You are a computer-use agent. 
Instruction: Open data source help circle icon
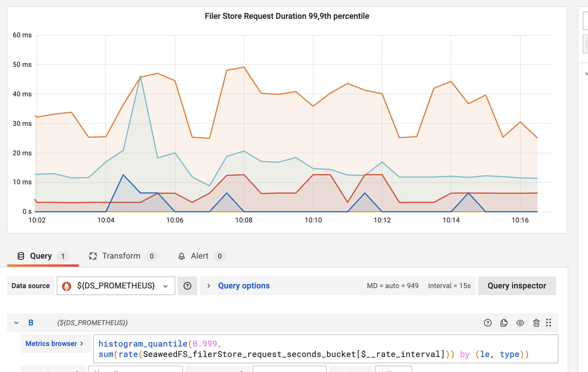pyautogui.click(x=187, y=286)
